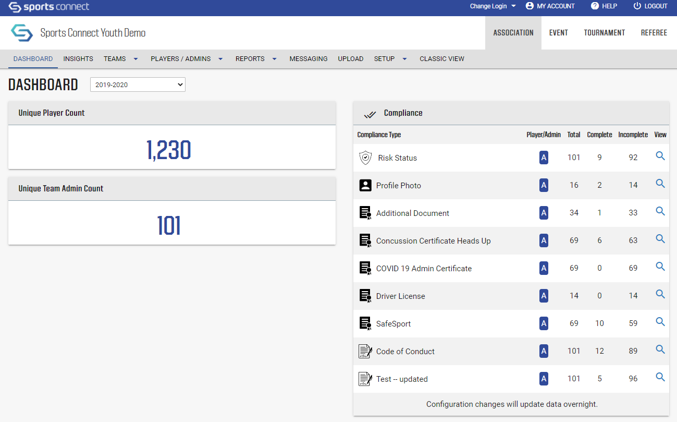Open the Insights menu item
The height and width of the screenshot is (422, 677).
(78, 59)
